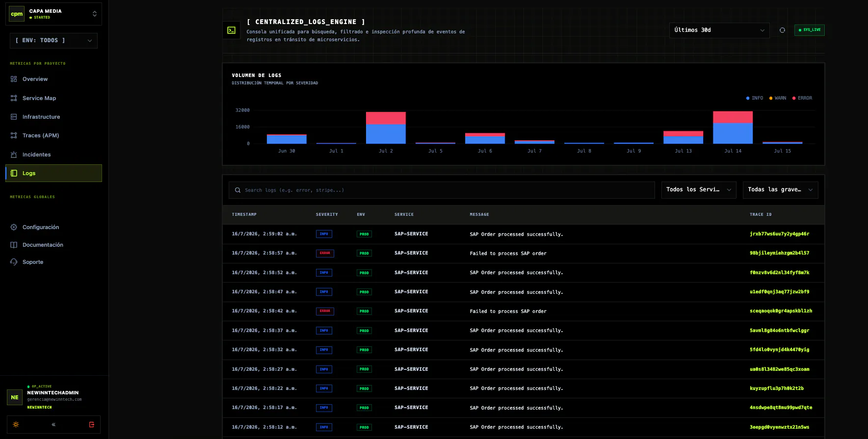This screenshot has width=868, height=439.
Task: Click the red logout icon
Action: click(x=92, y=425)
